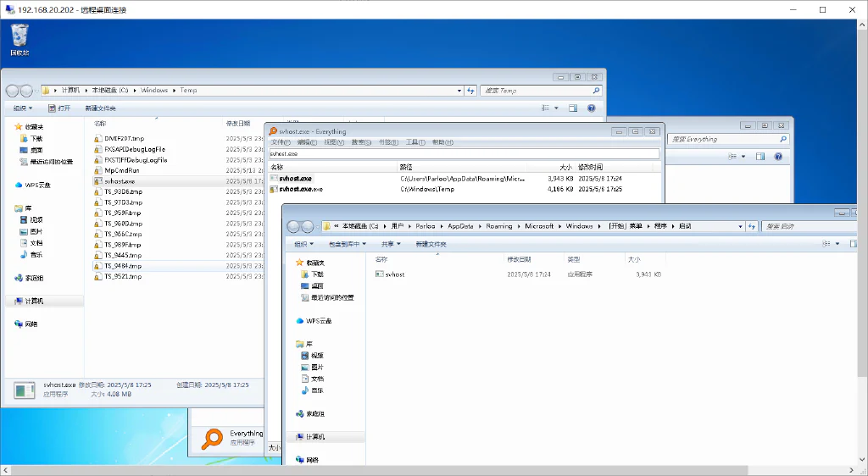
Task: Click the refresh icon in Temp address bar
Action: tap(470, 91)
